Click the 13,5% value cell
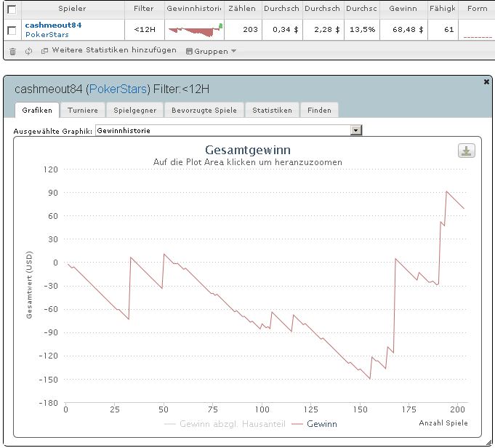The height and width of the screenshot is (448, 495). (362, 30)
